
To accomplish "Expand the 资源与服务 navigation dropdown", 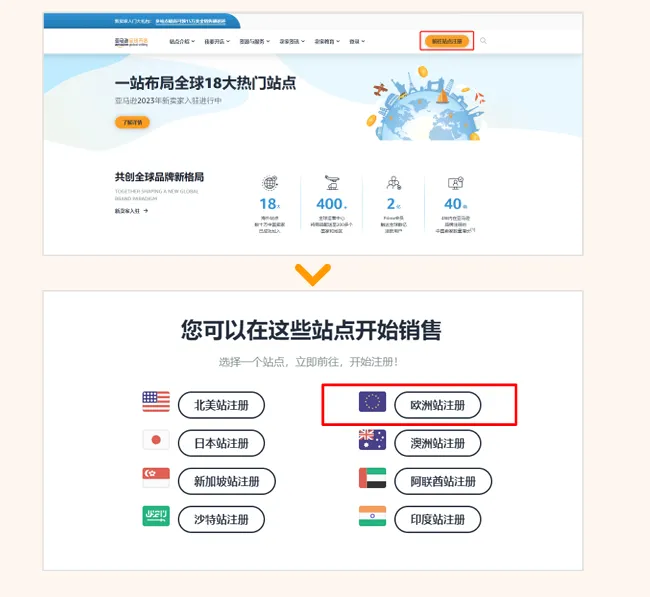I will pos(255,41).
